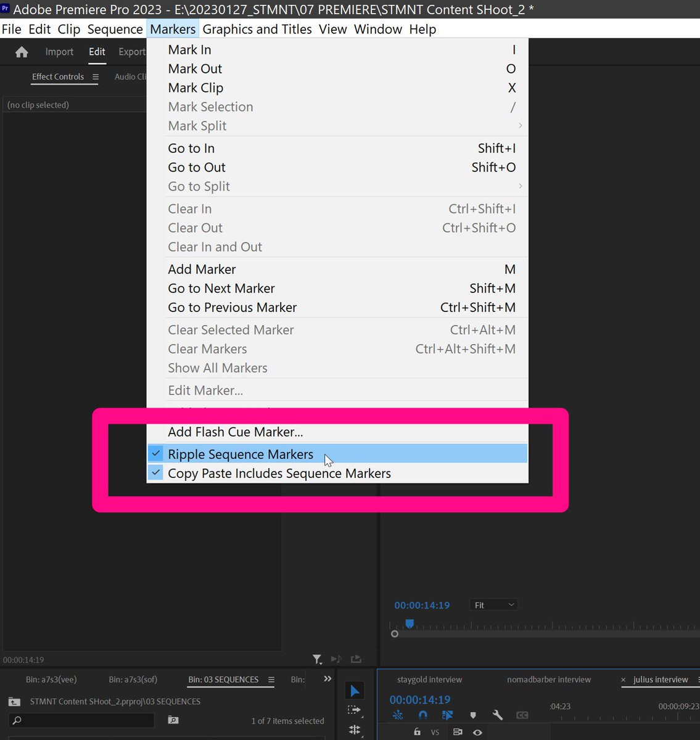Open the Edit menu in menu bar

pos(39,29)
